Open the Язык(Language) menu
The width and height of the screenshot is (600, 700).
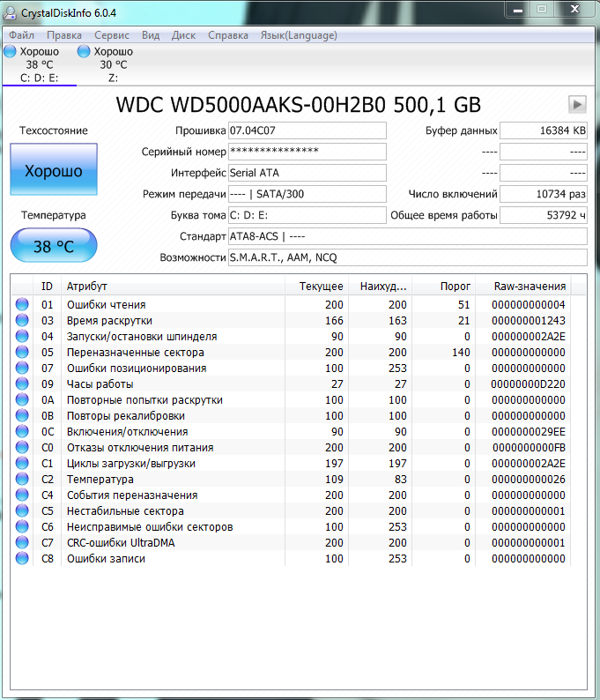(299, 35)
